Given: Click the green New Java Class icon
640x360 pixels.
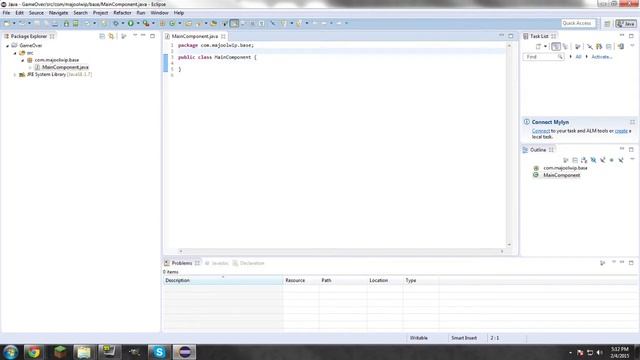Looking at the screenshot, I should click(x=172, y=23).
